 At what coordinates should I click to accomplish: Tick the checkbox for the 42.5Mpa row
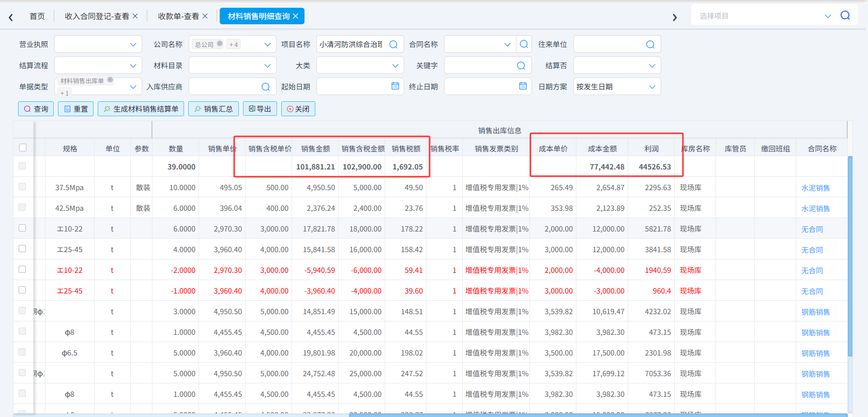[x=22, y=207]
